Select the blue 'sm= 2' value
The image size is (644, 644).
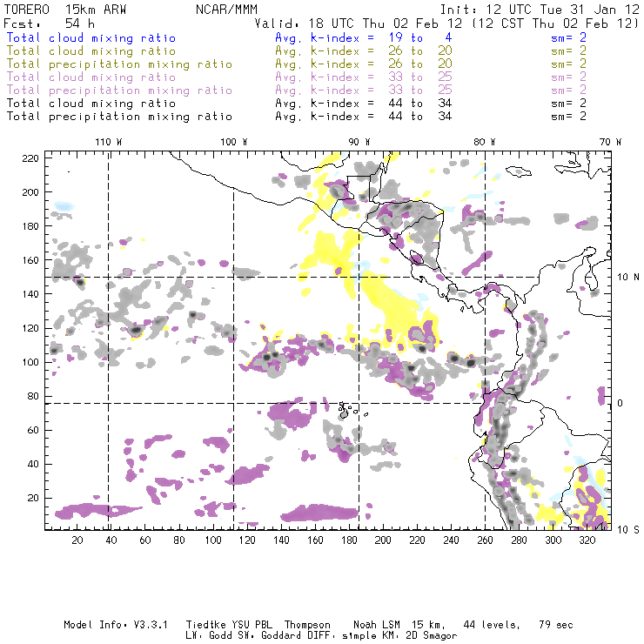pyautogui.click(x=568, y=37)
